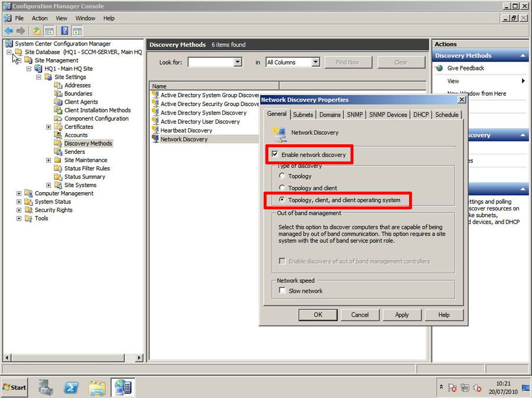The width and height of the screenshot is (532, 398).
Task: Click the Start button
Action: coord(15,387)
